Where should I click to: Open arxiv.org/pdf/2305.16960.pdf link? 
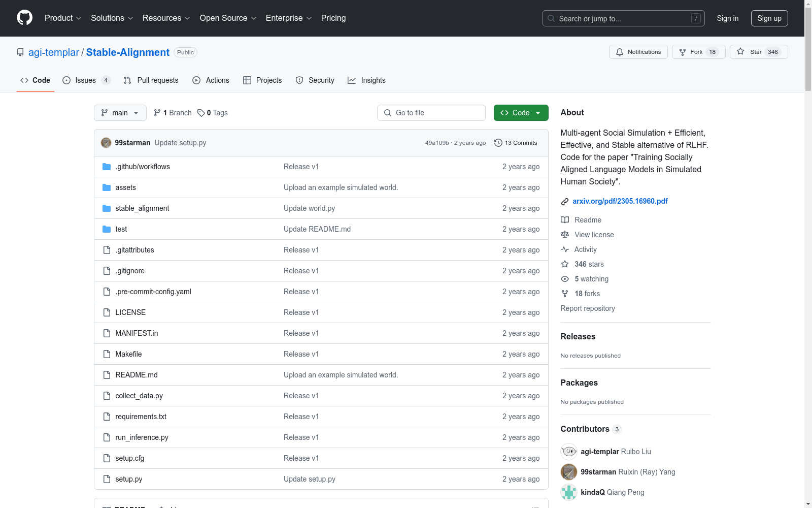click(620, 201)
